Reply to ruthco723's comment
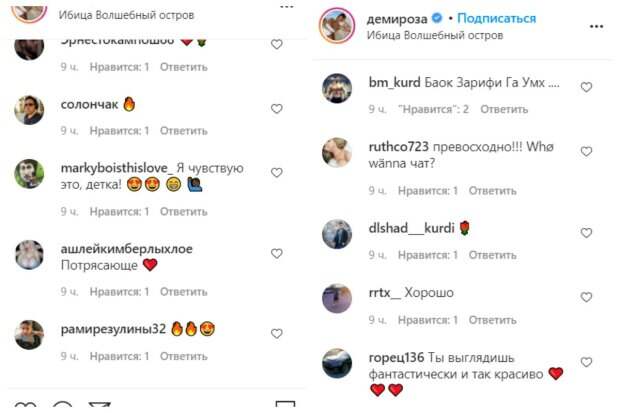The height and width of the screenshot is (413, 620). point(492,190)
